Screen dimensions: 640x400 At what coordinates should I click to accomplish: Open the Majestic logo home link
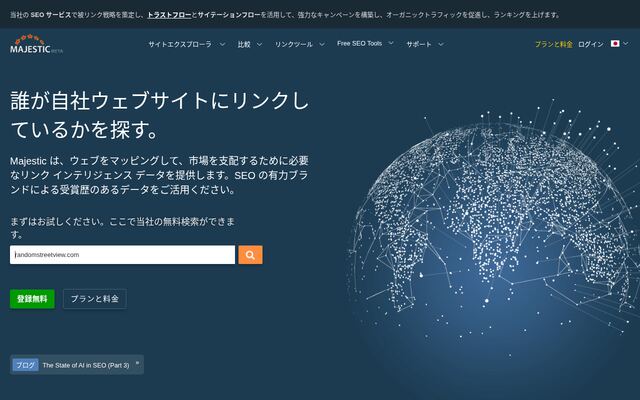coord(36,44)
